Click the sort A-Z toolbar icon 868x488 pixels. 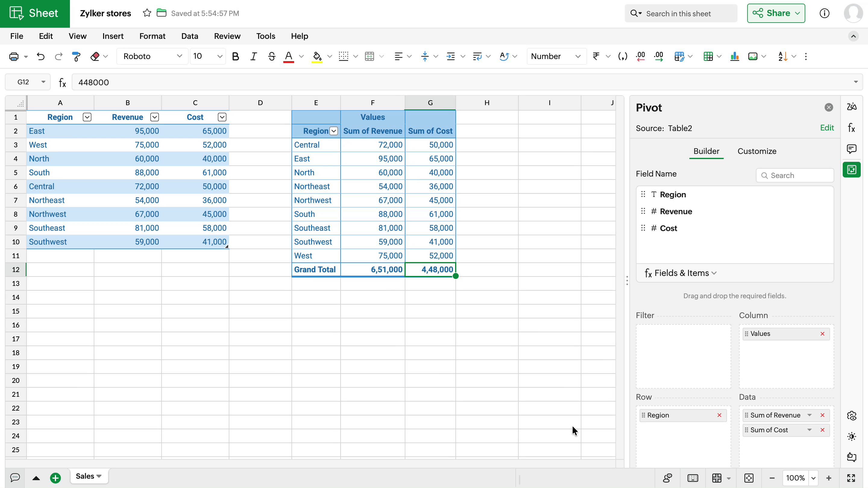coord(782,56)
